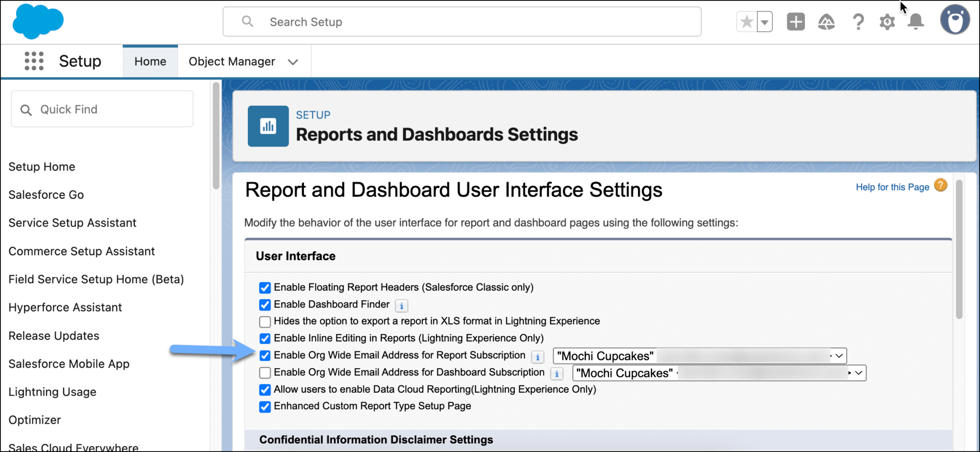This screenshot has height=452, width=980.
Task: Open global actions with the plus icon
Action: [x=795, y=21]
